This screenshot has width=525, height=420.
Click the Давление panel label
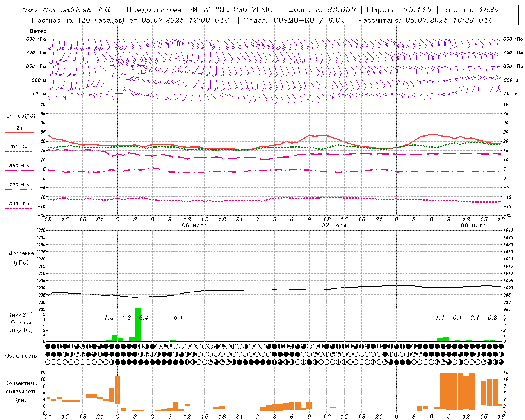pyautogui.click(x=21, y=253)
